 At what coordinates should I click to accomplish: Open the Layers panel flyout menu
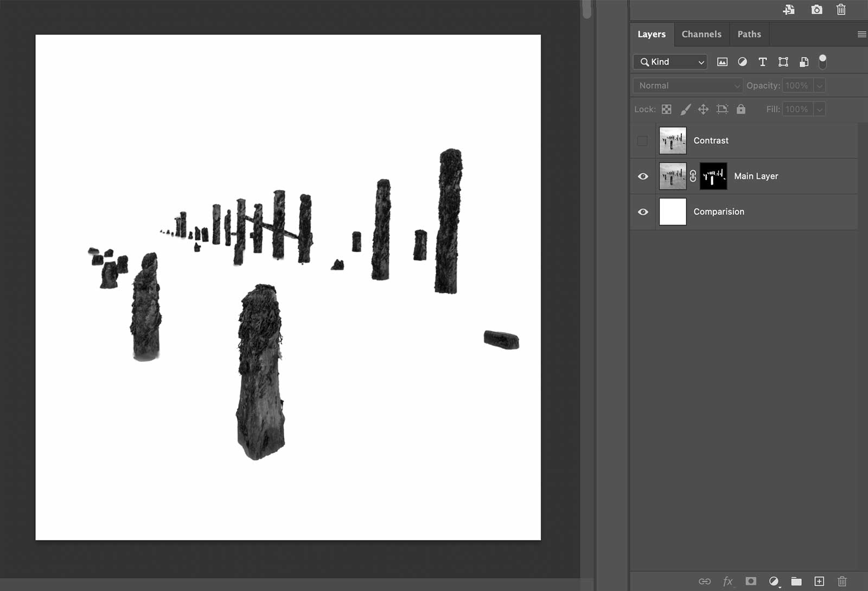[861, 34]
